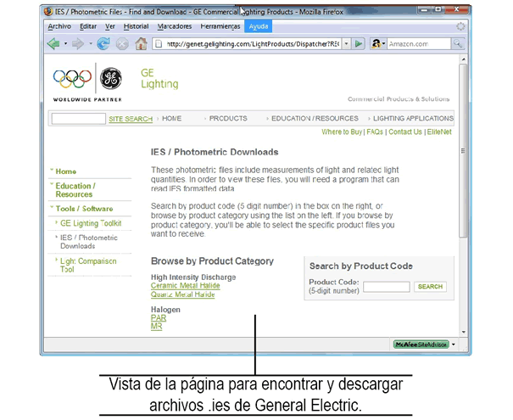The width and height of the screenshot is (513, 420).
Task: Click the Product Code input field
Action: point(386,287)
